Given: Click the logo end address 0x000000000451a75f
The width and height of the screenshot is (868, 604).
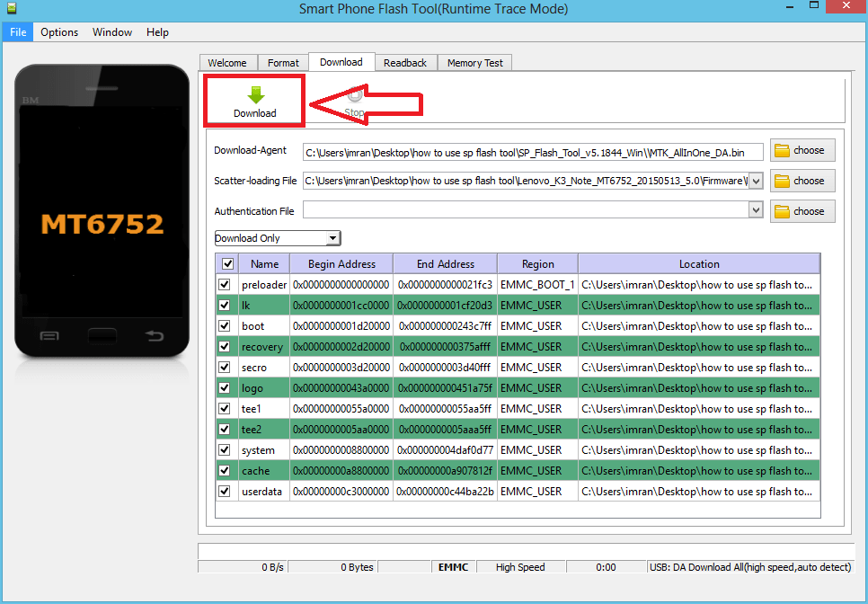Looking at the screenshot, I should point(445,387).
